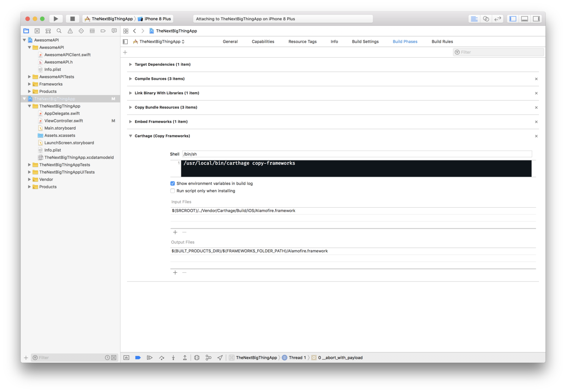Select the Alamofire.framework input file row
The width and height of the screenshot is (566, 392).
(x=353, y=211)
